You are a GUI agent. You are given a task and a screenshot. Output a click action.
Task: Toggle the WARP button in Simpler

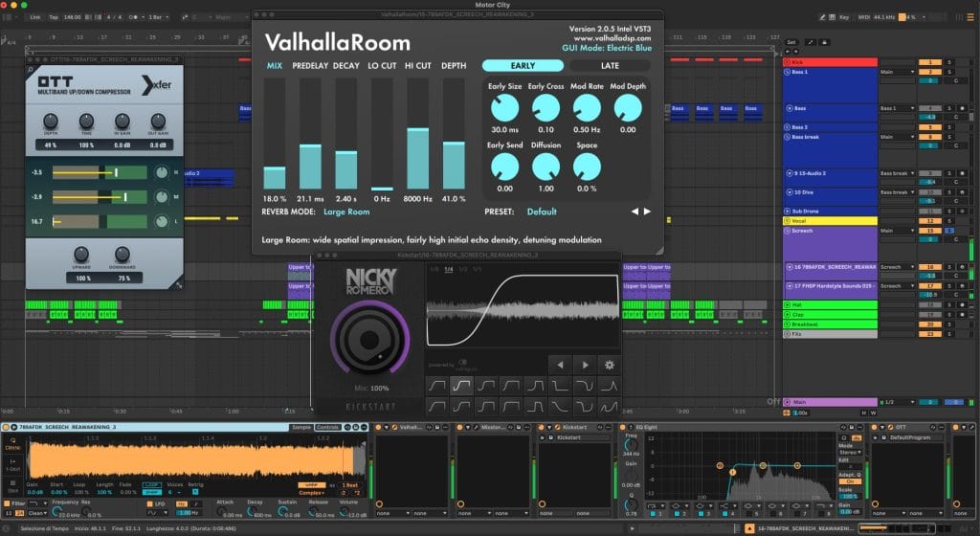[311, 484]
